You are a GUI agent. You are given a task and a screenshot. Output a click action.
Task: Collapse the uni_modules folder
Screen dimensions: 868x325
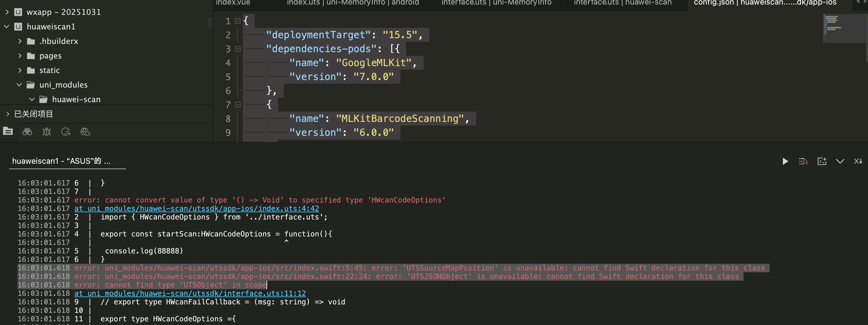pos(19,85)
